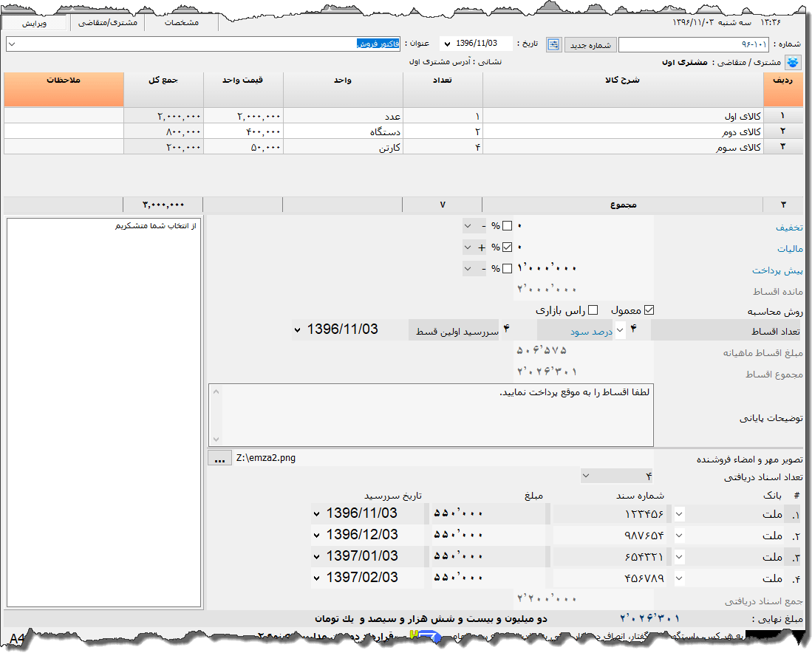Click the settings icon beside شماره جدید button

pyautogui.click(x=553, y=45)
